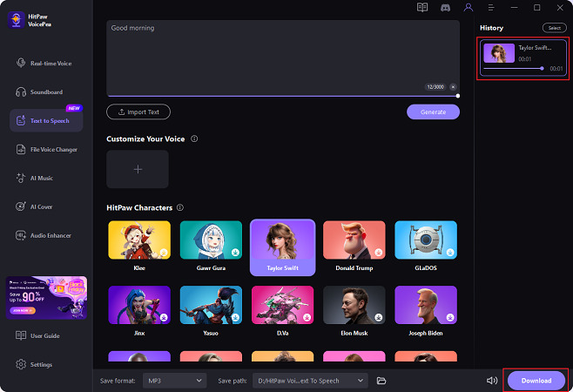
Task: Download the Klee voice via its badge icon
Action: pyautogui.click(x=164, y=253)
